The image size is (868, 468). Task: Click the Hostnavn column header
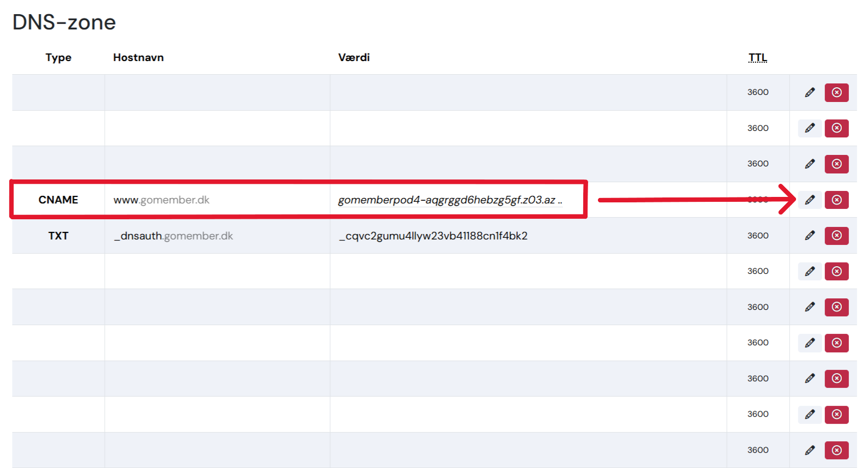point(139,57)
